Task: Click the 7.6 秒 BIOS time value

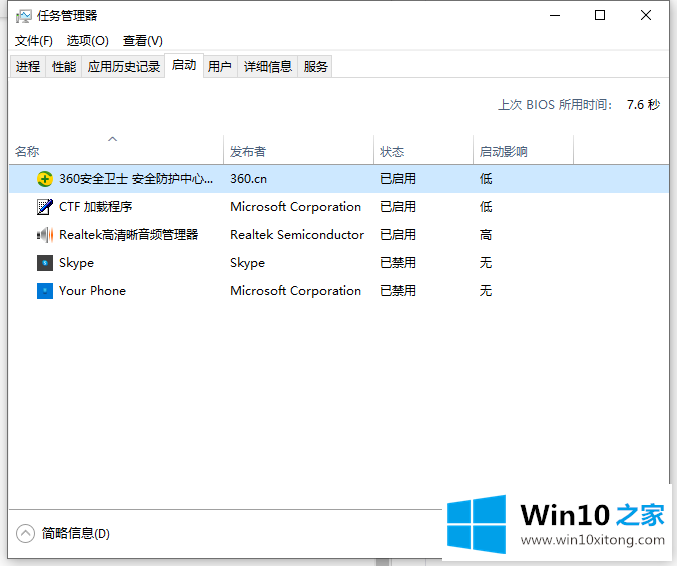Action: [x=643, y=105]
